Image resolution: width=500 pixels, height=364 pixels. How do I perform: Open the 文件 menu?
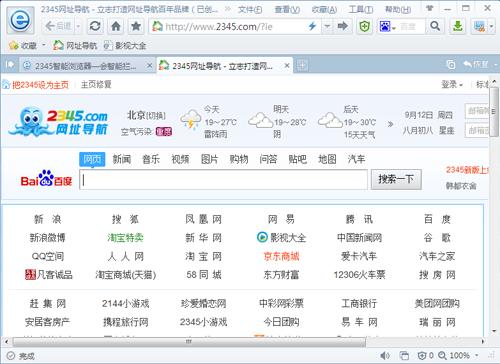tap(250, 9)
